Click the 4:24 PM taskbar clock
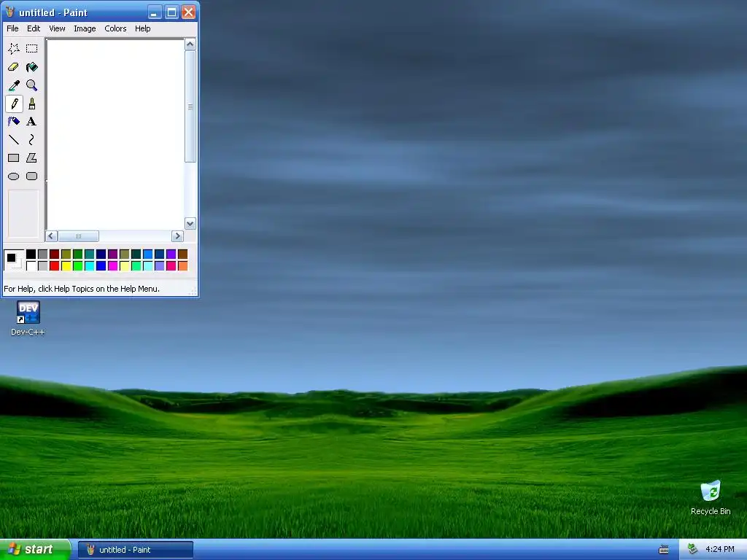Image resolution: width=747 pixels, height=560 pixels. (720, 550)
